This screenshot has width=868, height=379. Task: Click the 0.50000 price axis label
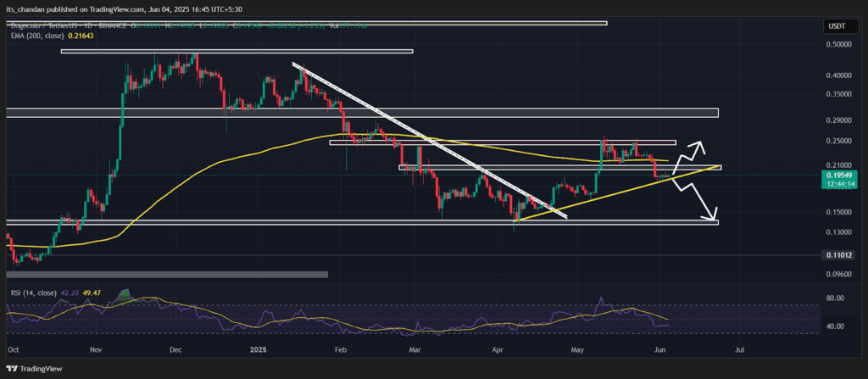(838, 45)
